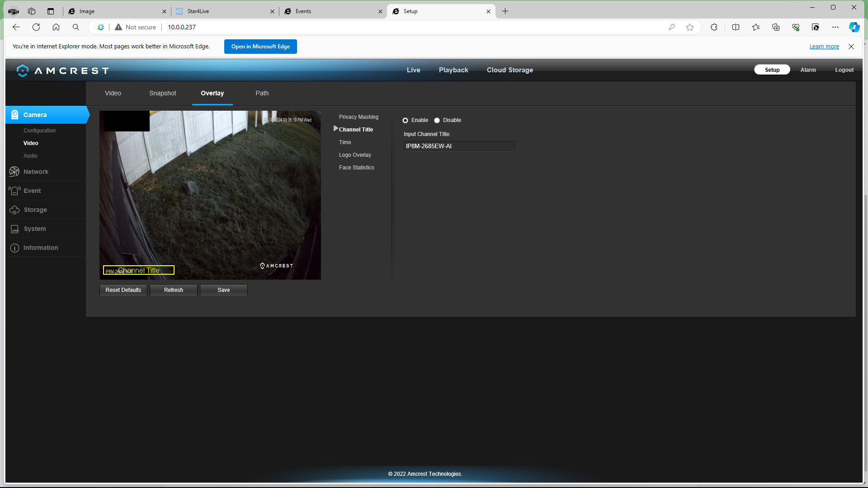868x488 pixels.
Task: Add this page to favorites star
Action: pyautogui.click(x=690, y=27)
